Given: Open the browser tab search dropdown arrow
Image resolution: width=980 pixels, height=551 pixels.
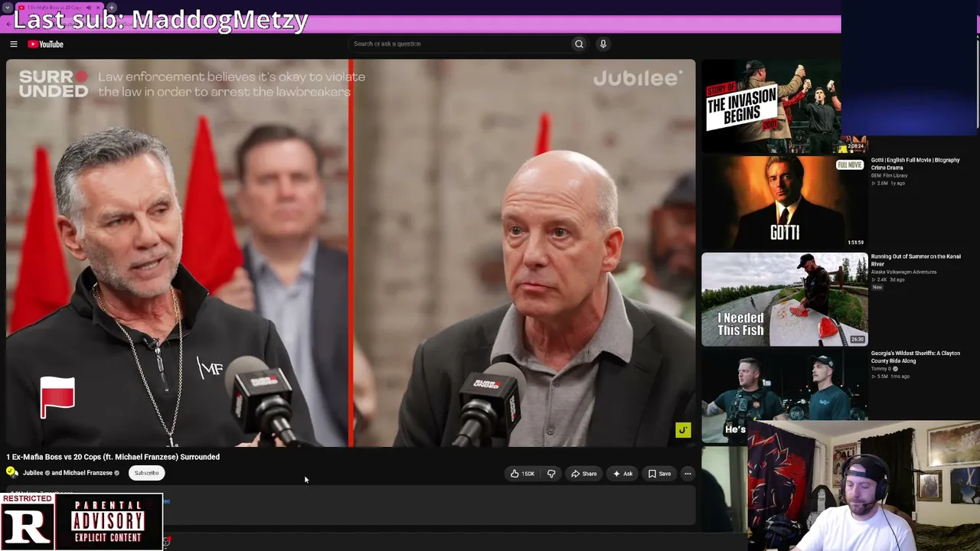Looking at the screenshot, I should tap(7, 8).
